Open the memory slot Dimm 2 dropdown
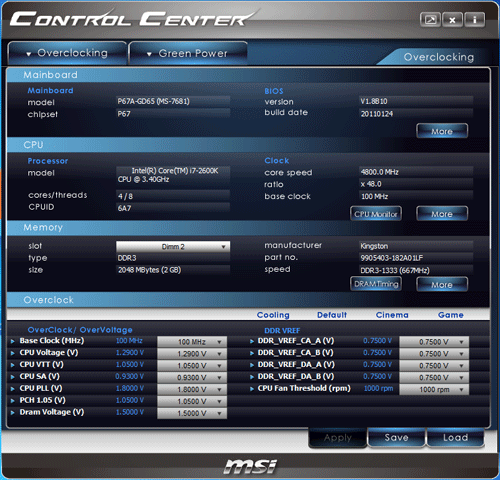Screen dimensions: 500x480 pyautogui.click(x=173, y=247)
